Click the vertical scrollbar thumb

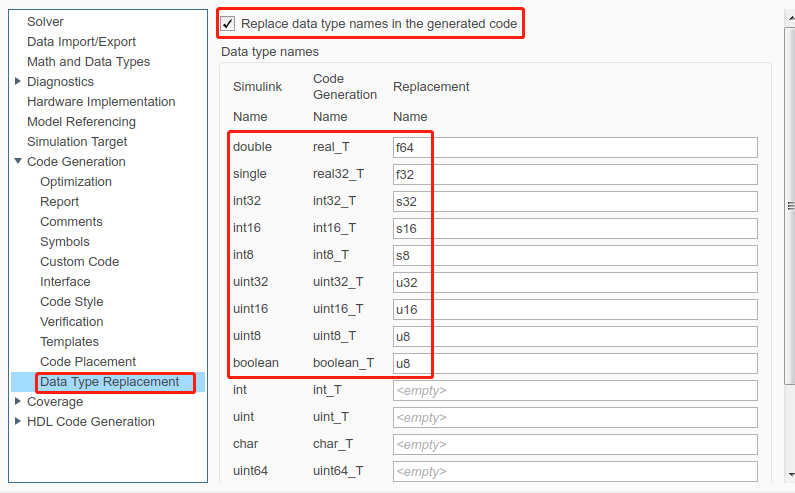click(789, 205)
